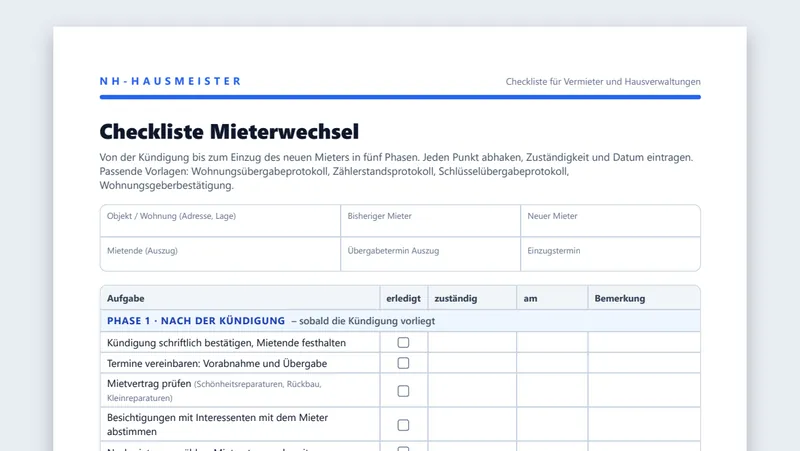This screenshot has width=800, height=451.
Task: Click the 'Objekt / Wohnung' field
Action: point(220,221)
